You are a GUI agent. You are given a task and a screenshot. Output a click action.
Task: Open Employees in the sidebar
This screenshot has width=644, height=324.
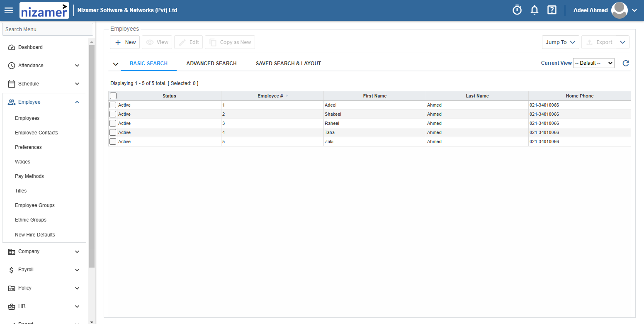click(27, 118)
